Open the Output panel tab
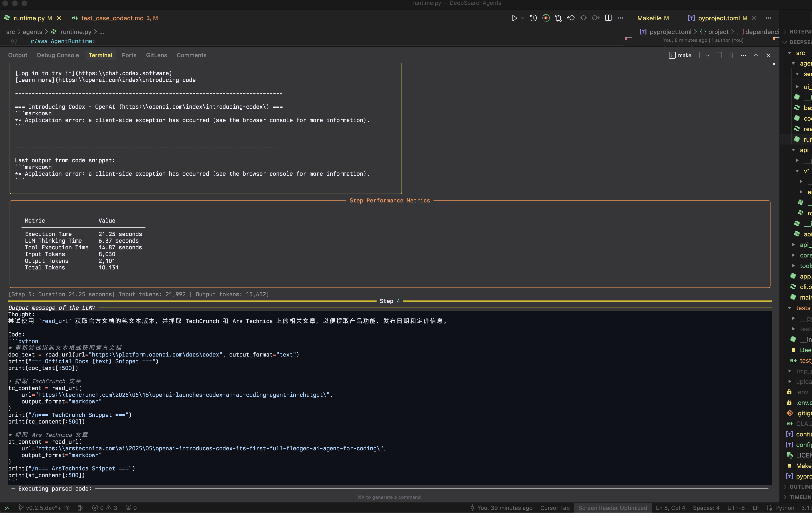812x513 pixels. [x=18, y=55]
